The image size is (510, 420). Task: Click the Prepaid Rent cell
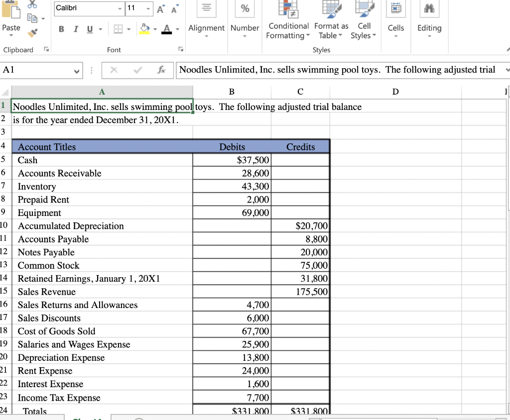click(x=102, y=199)
